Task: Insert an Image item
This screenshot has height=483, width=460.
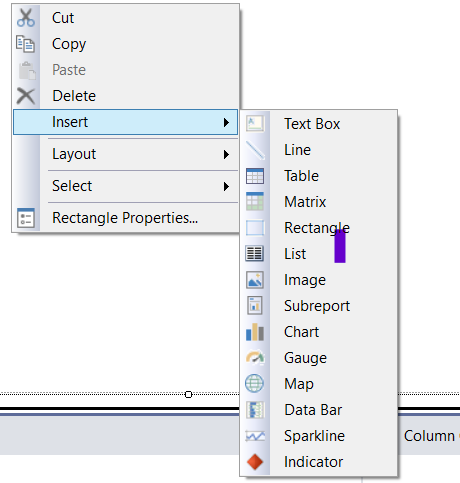Action: (318, 280)
